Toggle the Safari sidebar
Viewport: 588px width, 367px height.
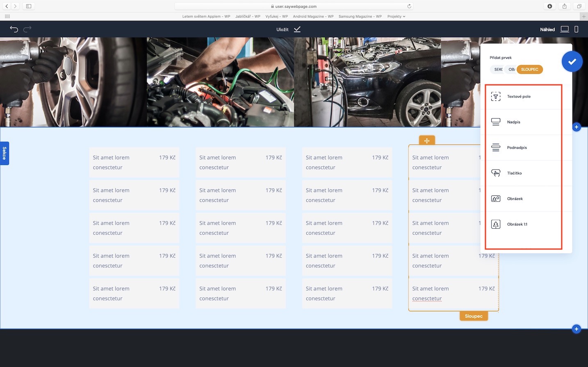[29, 6]
